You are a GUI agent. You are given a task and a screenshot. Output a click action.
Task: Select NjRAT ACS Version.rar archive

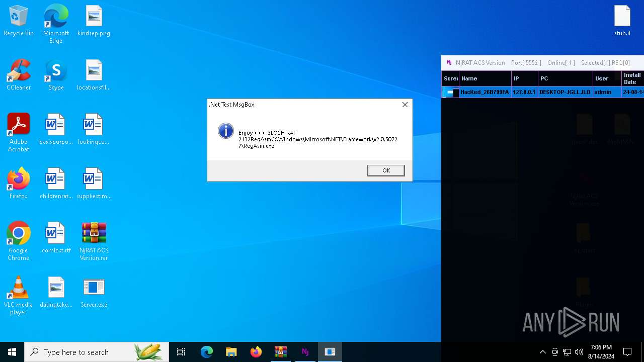tap(94, 241)
